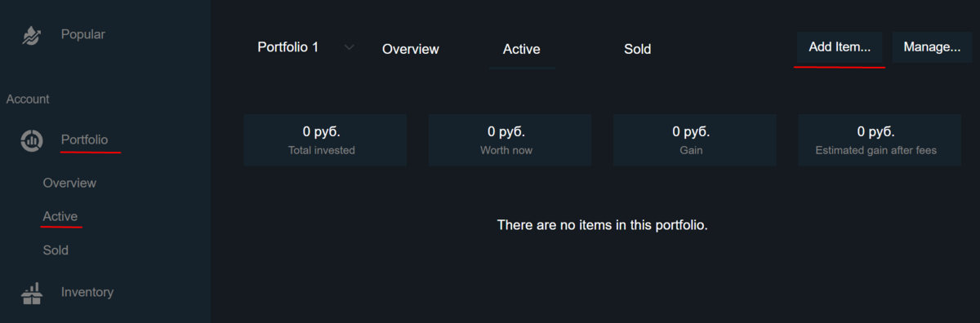This screenshot has height=323, width=980.
Task: Click the Worth now card
Action: tap(510, 140)
